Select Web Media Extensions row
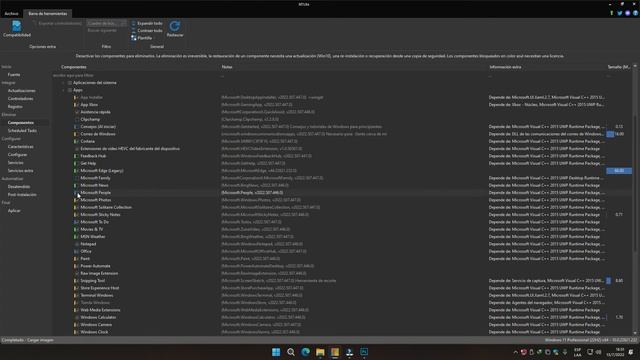The height and width of the screenshot is (360, 640). pos(343,310)
